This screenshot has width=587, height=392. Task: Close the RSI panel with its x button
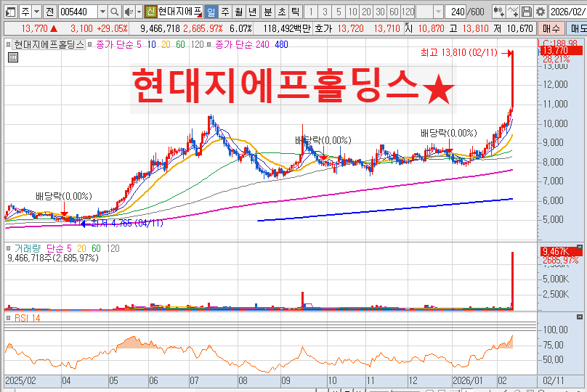point(580,317)
